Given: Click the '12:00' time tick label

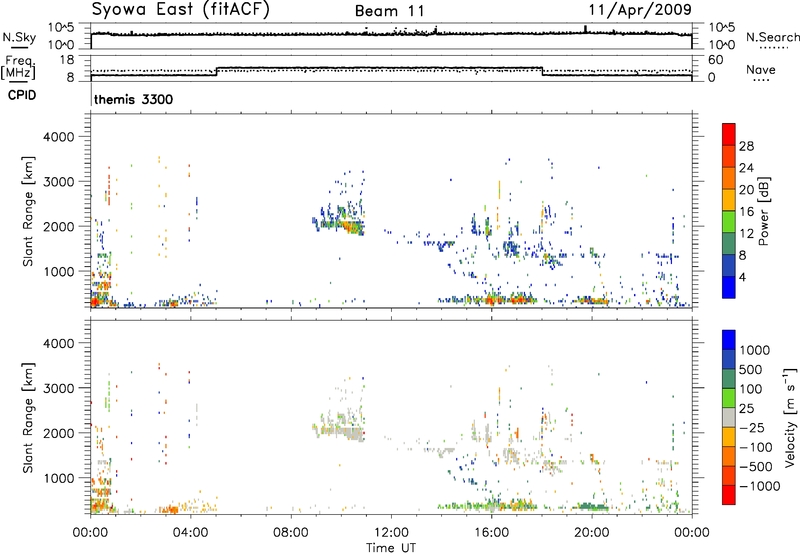Looking at the screenshot, I should pos(391,533).
